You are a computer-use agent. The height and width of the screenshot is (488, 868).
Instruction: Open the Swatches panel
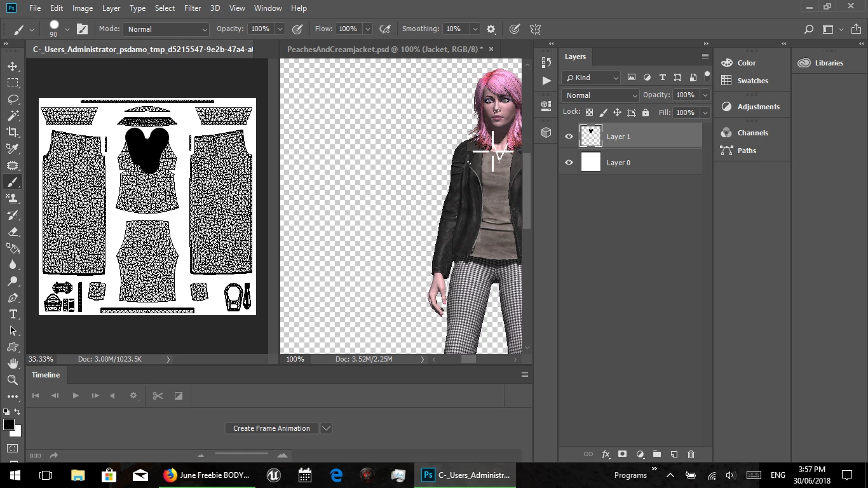click(x=752, y=81)
